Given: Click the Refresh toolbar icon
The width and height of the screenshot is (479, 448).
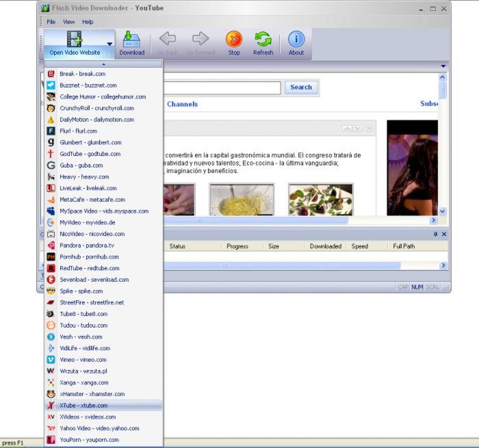Looking at the screenshot, I should pos(263,39).
